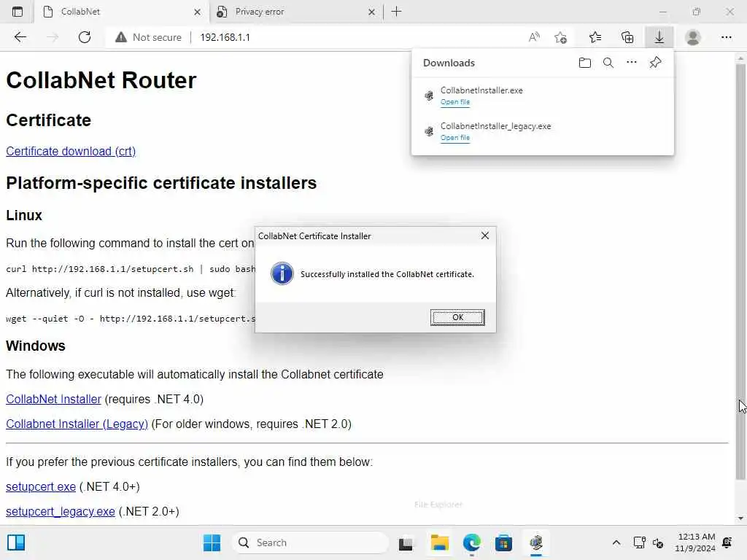Open a new browser tab
This screenshot has width=747, height=560.
coord(396,12)
